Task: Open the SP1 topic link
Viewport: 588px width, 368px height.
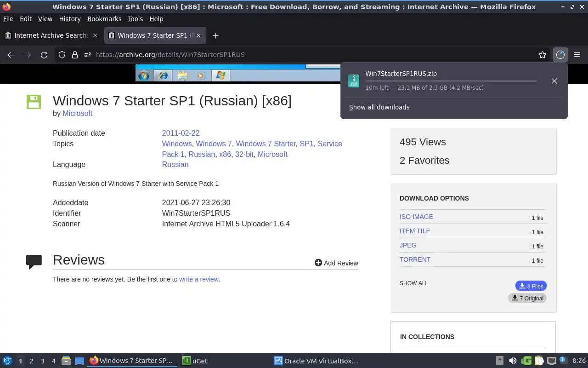Action: pos(306,144)
